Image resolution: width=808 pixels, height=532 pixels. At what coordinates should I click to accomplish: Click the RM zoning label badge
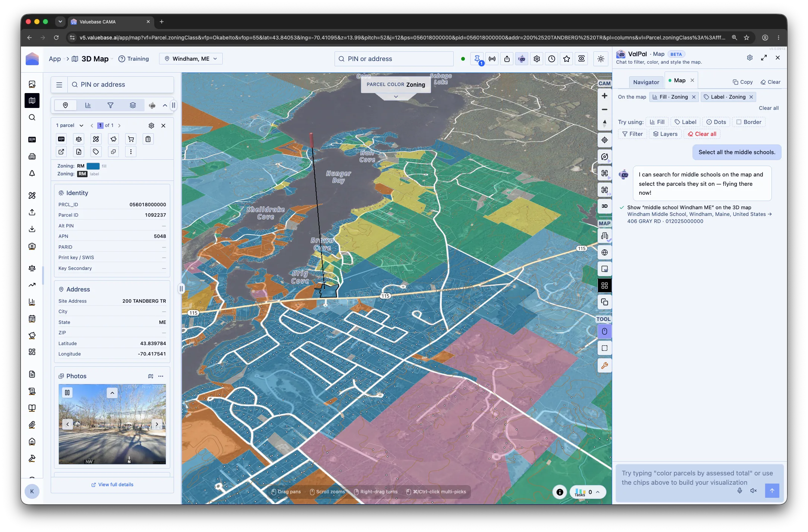(82, 174)
